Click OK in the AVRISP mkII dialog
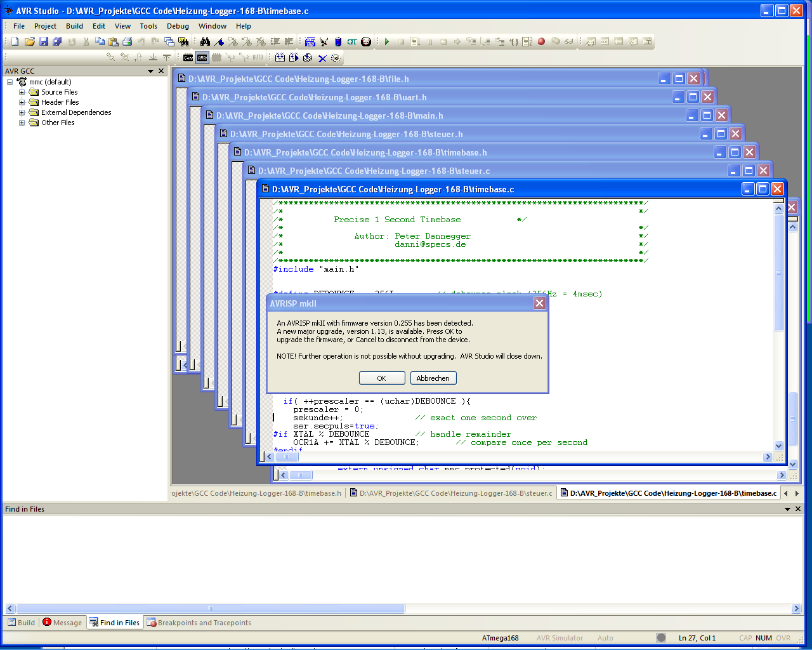The height and width of the screenshot is (650, 812). coord(382,378)
